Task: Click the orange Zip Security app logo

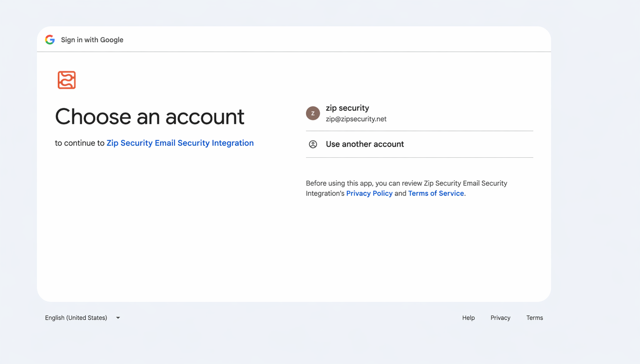Action: [67, 80]
